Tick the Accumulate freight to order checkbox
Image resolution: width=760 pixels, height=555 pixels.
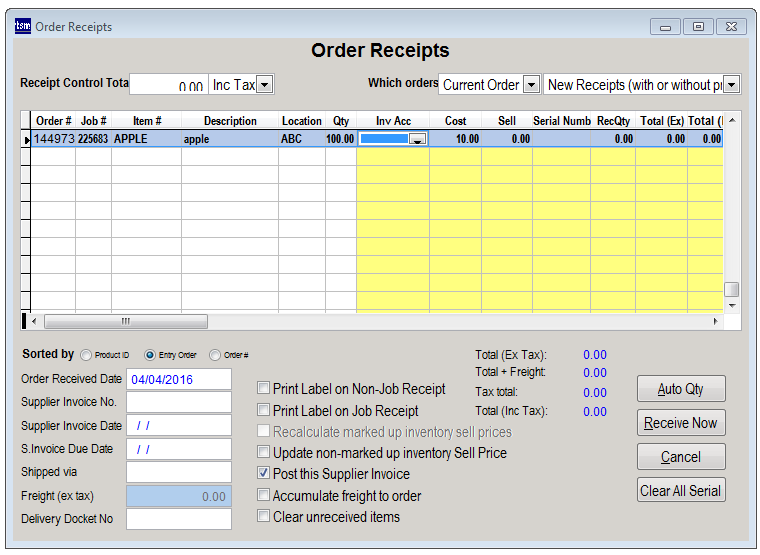[264, 495]
